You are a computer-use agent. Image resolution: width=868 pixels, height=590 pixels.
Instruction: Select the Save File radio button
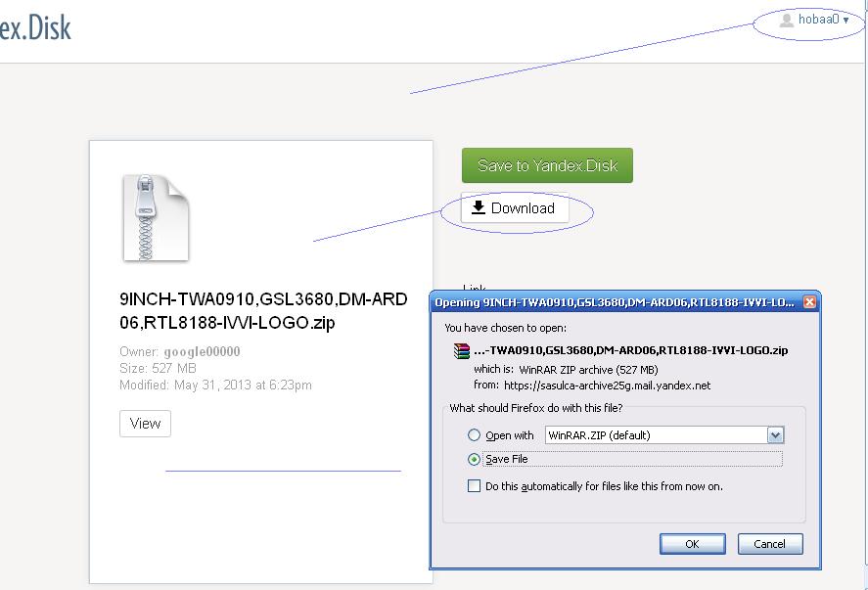coord(474,459)
